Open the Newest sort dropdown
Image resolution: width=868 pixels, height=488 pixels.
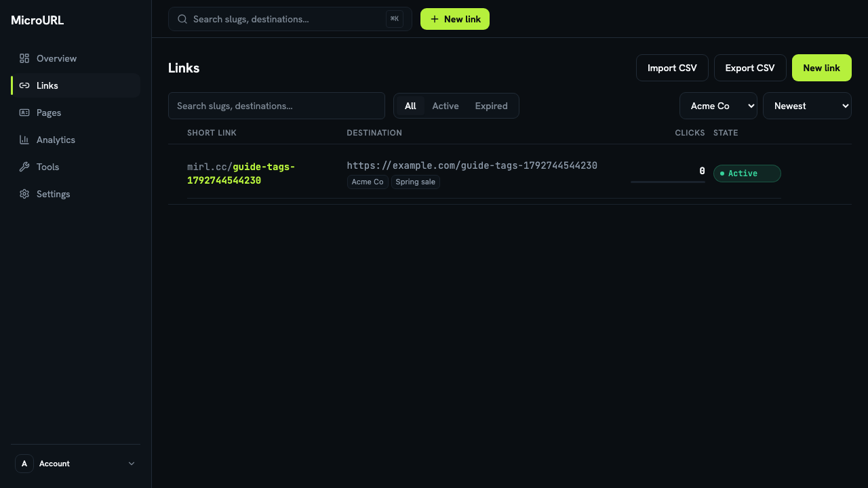[807, 106]
